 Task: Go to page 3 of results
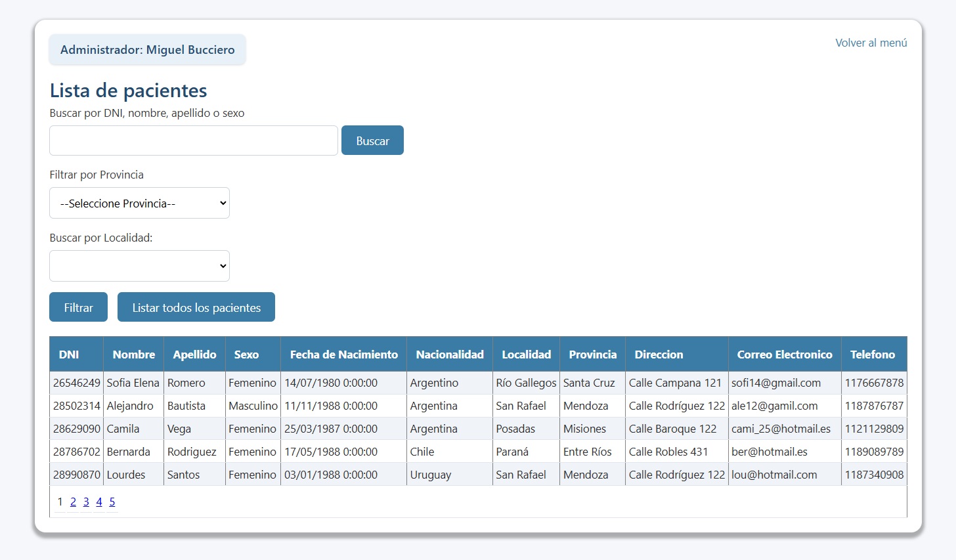[x=86, y=502]
